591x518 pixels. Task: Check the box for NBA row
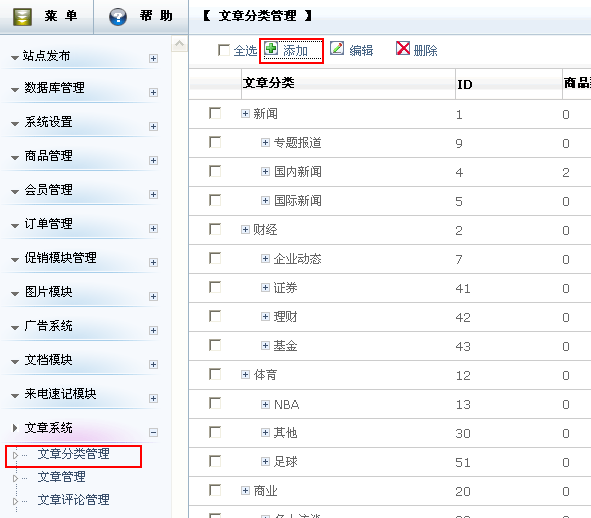215,403
